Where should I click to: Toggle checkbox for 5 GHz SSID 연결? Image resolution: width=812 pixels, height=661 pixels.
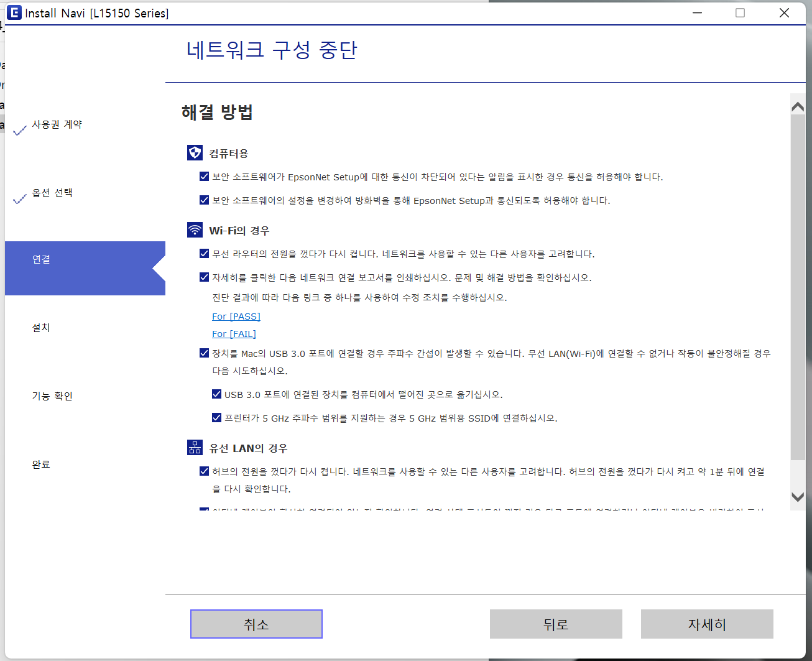216,418
